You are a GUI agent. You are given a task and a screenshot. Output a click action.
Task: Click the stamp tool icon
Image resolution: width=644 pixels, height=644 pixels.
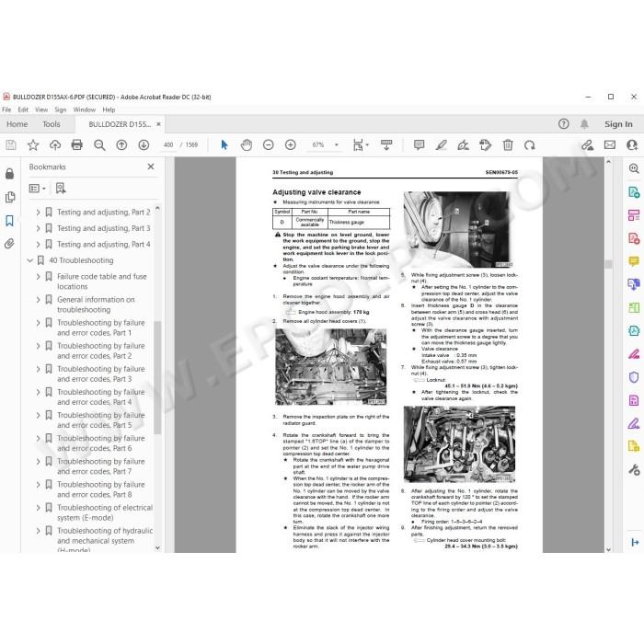point(486,145)
